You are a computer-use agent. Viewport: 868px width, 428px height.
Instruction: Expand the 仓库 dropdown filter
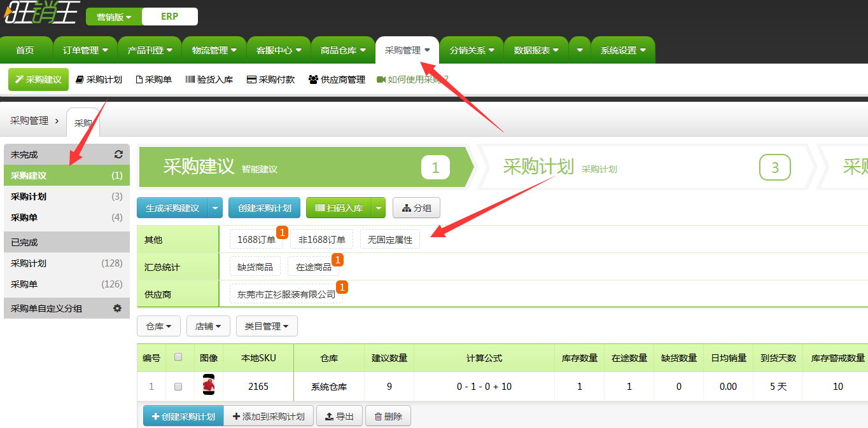click(158, 326)
